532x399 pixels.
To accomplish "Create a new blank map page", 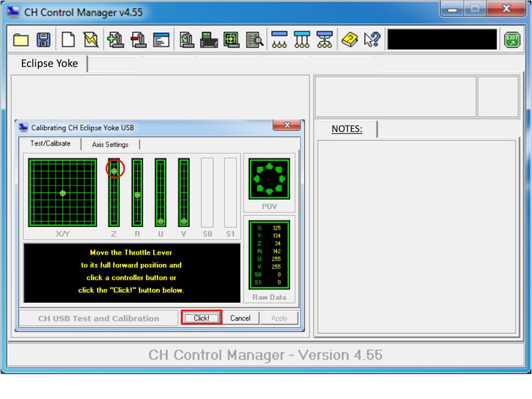I will tap(68, 39).
